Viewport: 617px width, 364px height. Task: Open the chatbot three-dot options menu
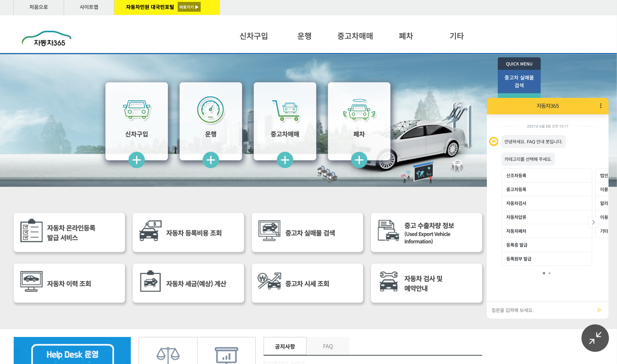(601, 106)
